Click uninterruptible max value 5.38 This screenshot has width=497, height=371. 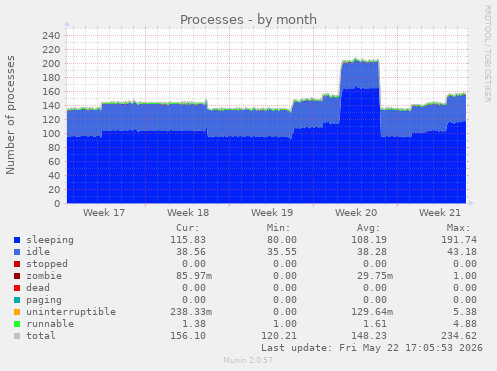coord(465,312)
